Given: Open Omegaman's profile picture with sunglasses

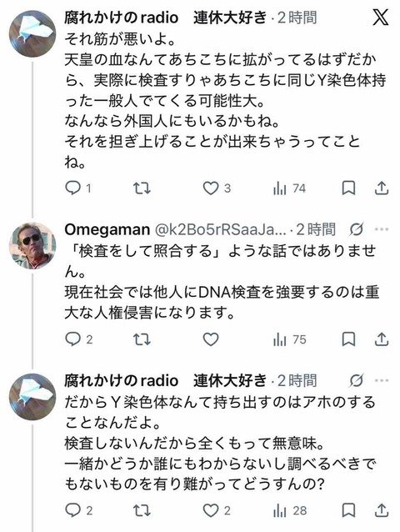Looking at the screenshot, I should tap(32, 245).
